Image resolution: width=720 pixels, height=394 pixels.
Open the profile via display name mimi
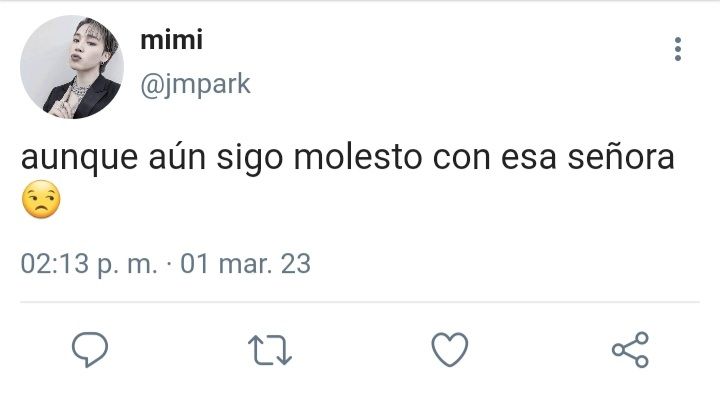click(171, 40)
